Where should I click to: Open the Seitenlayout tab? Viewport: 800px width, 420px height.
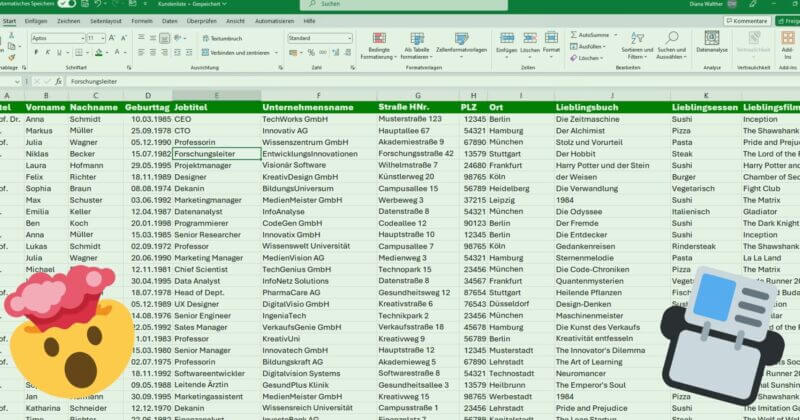pyautogui.click(x=106, y=21)
